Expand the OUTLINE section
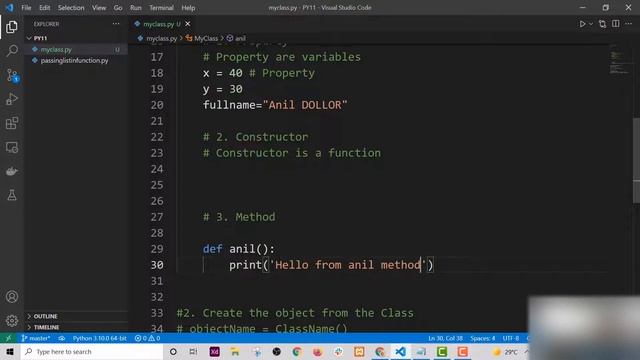The image size is (640, 360). pos(76,316)
